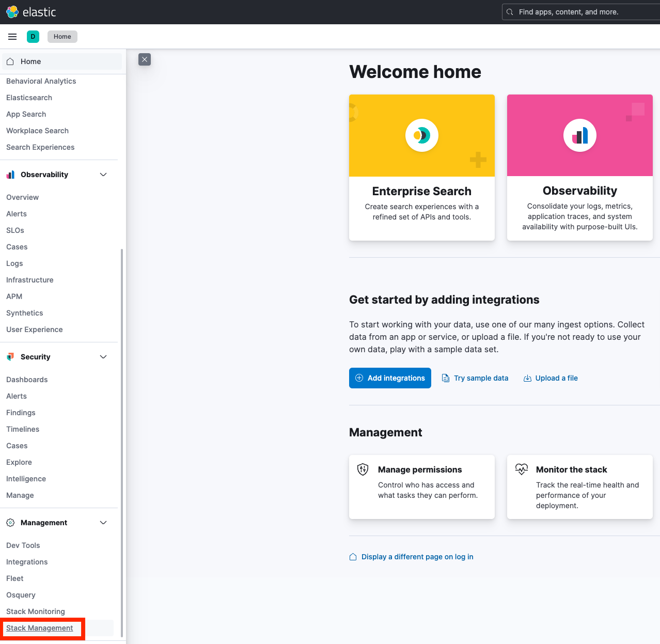The height and width of the screenshot is (644, 660).
Task: Open Observability Overview
Action: 23,197
